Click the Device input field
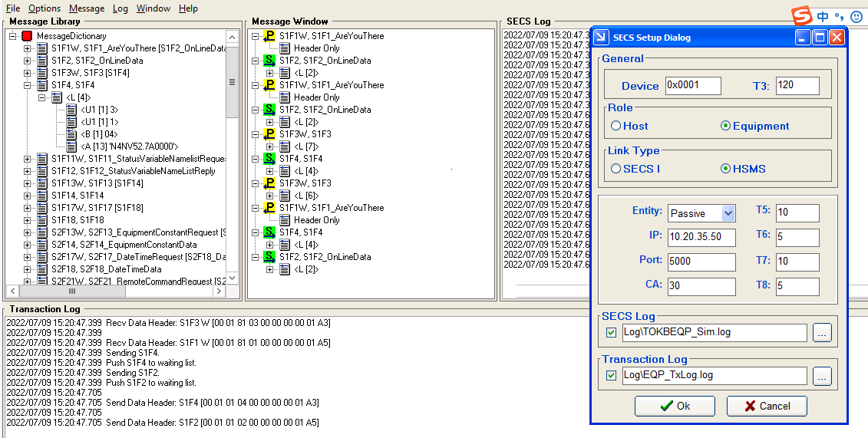 pos(693,85)
